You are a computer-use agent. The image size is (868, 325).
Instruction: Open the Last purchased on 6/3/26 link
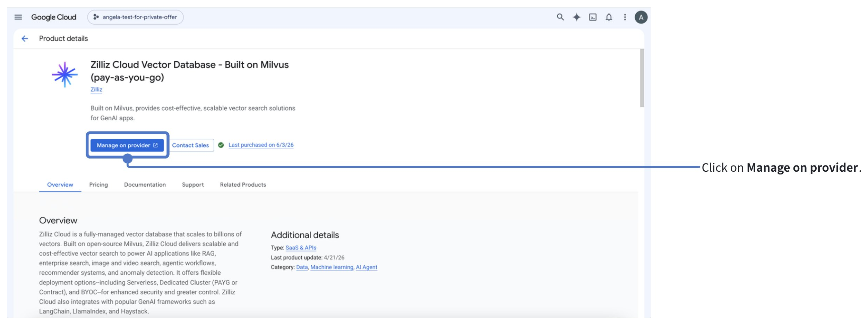[261, 145]
